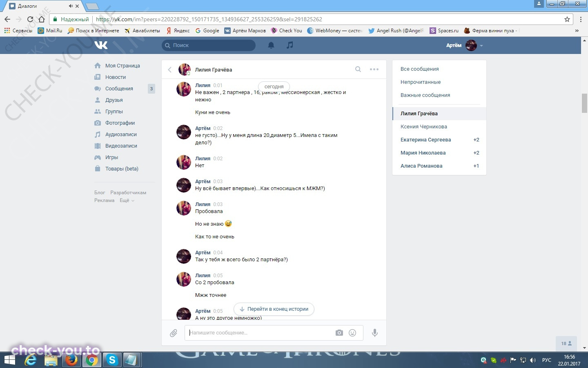Click the search field in VK header
Image resolution: width=588 pixels, height=368 pixels.
[x=209, y=45]
